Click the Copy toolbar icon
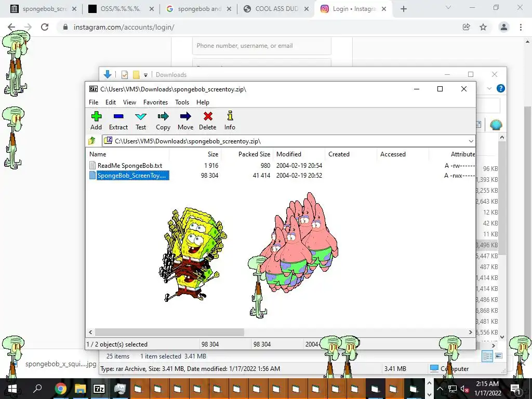Viewport: 532px width, 399px height. click(163, 121)
